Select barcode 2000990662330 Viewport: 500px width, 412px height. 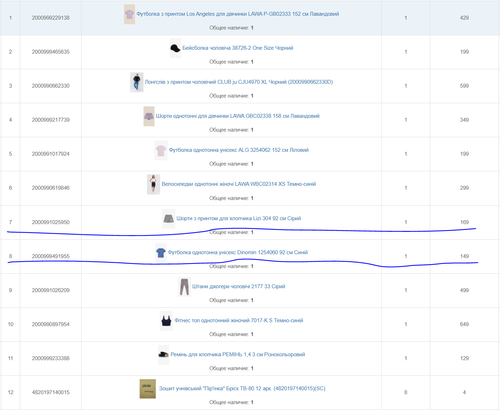[x=51, y=86]
